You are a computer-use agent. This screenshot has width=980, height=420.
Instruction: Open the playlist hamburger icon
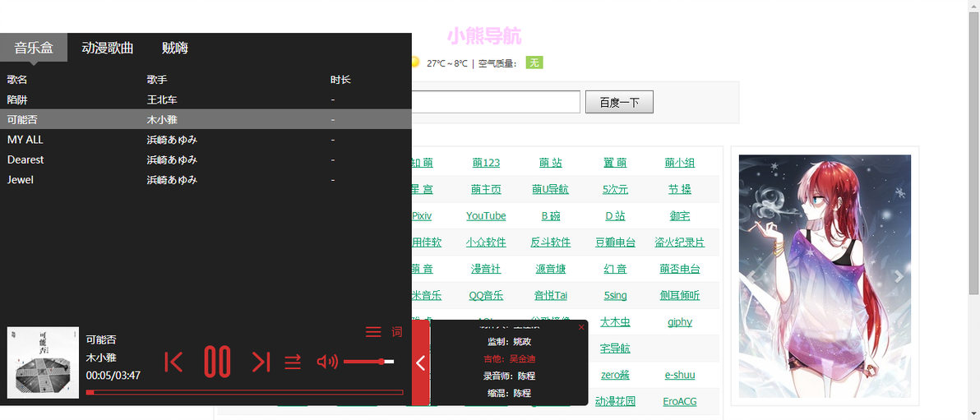373,332
